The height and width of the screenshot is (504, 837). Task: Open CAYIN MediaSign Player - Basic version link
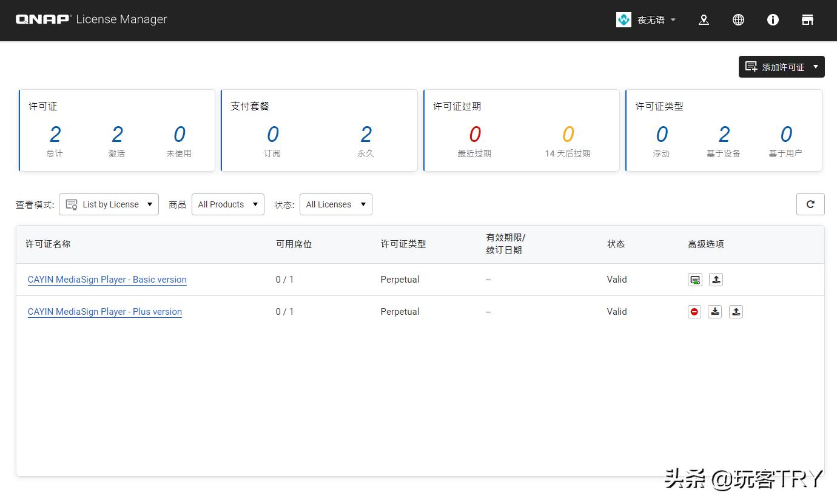click(x=107, y=280)
